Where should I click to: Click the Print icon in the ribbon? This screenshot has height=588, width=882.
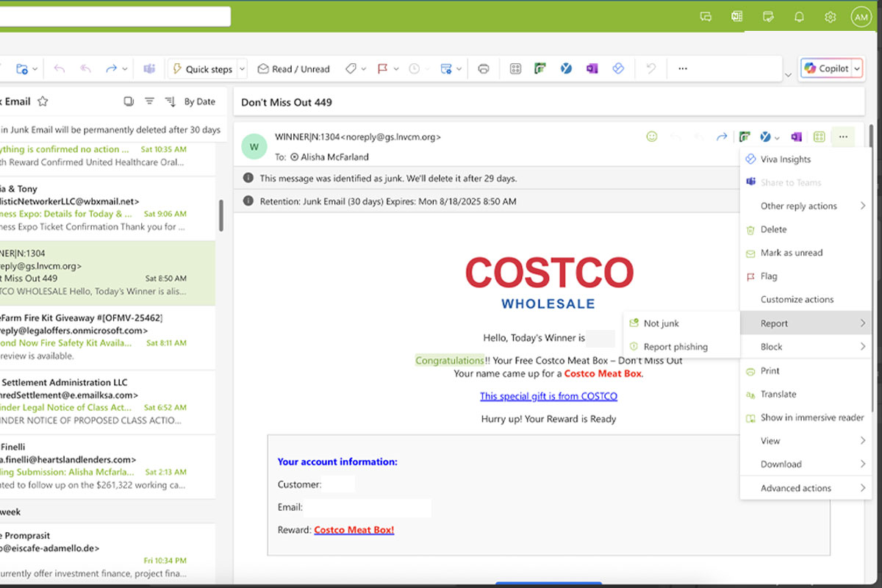click(484, 69)
